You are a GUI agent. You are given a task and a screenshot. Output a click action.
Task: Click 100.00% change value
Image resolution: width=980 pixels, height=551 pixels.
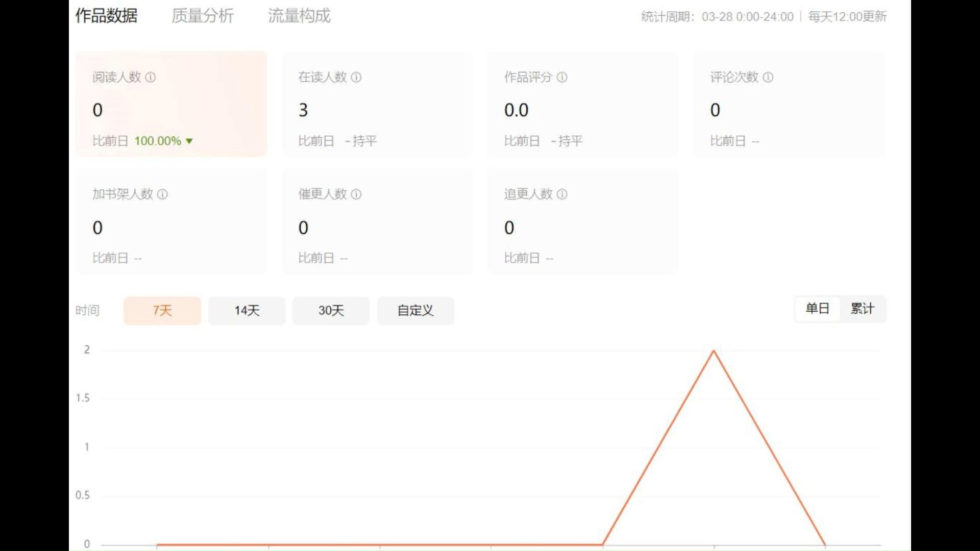158,141
